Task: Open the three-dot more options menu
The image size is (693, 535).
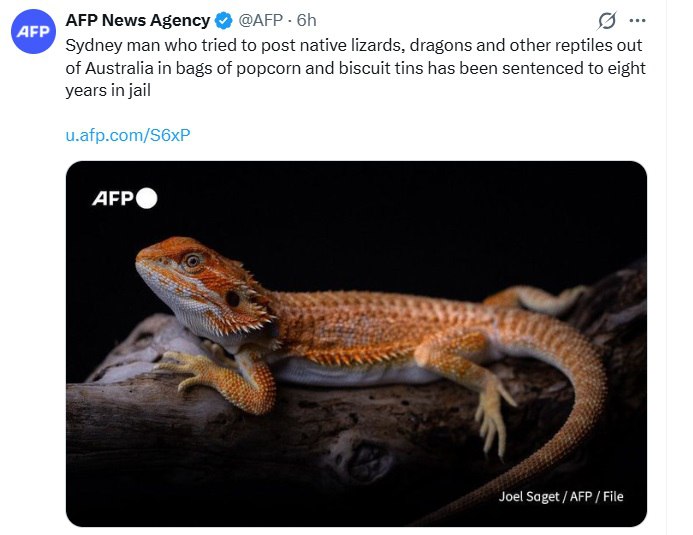Action: pyautogui.click(x=637, y=21)
